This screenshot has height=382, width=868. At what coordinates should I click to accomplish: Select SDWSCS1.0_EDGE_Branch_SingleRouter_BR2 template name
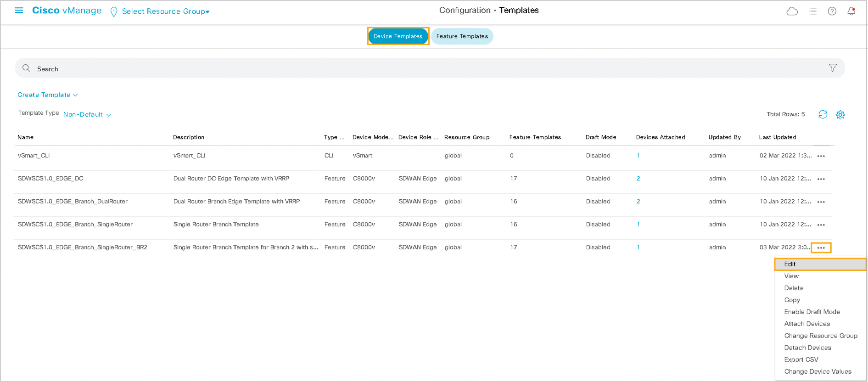pyautogui.click(x=83, y=247)
